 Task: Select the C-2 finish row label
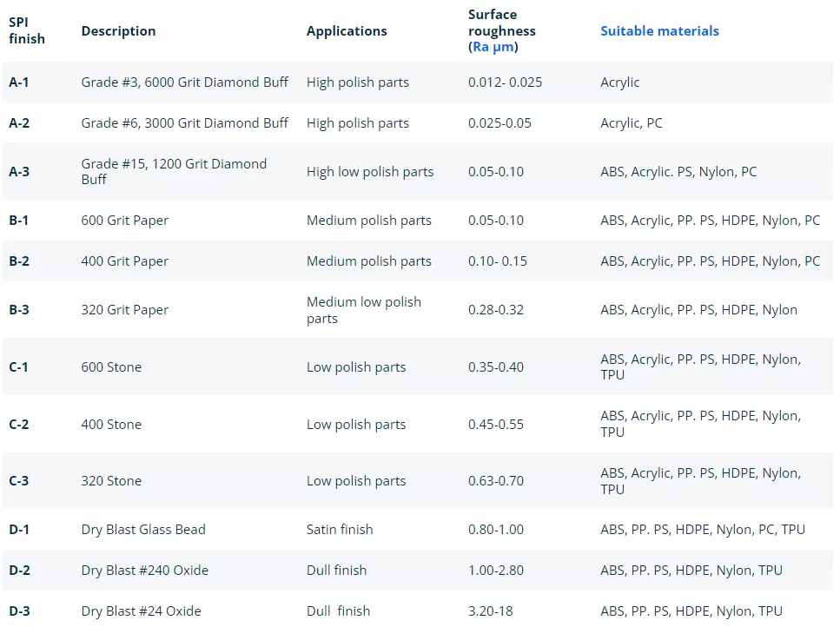click(x=19, y=425)
